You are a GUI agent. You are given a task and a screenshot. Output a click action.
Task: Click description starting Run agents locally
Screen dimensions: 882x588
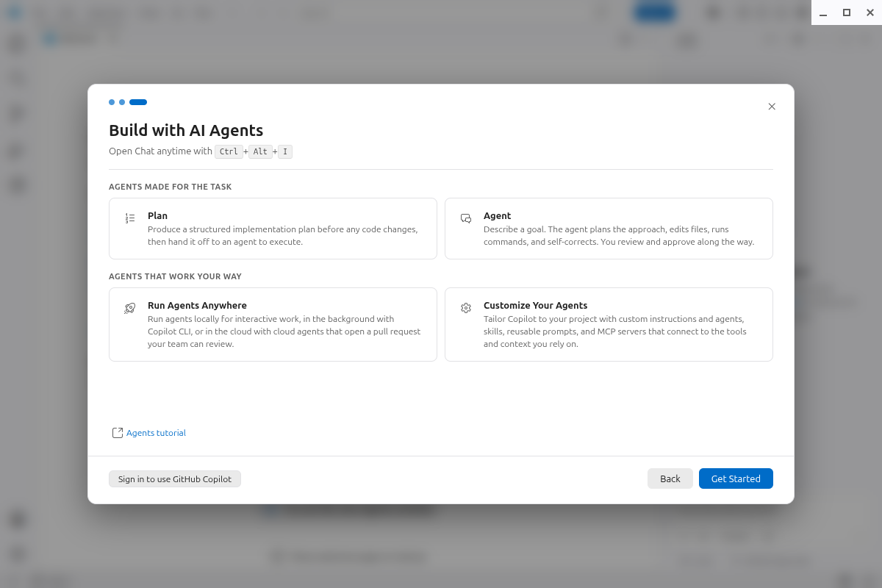284,331
